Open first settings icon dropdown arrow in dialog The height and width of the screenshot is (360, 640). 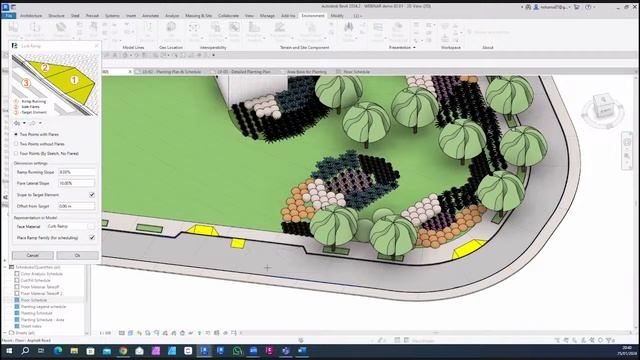click(x=24, y=123)
